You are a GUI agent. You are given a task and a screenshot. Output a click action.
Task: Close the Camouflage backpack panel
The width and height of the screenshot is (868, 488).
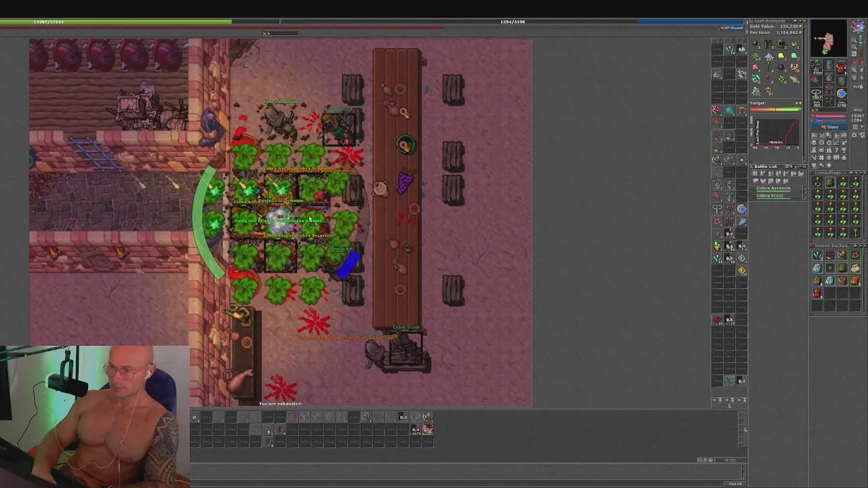point(865,172)
